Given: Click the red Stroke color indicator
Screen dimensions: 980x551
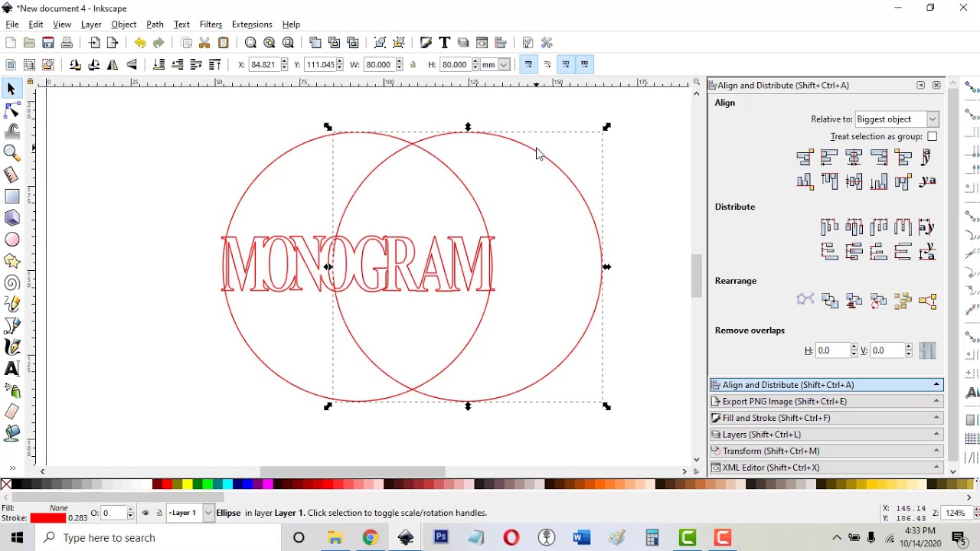Looking at the screenshot, I should (47, 518).
